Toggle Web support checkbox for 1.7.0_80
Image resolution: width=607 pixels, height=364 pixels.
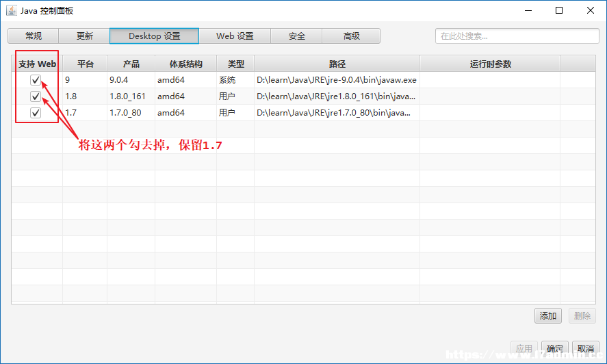(x=35, y=113)
